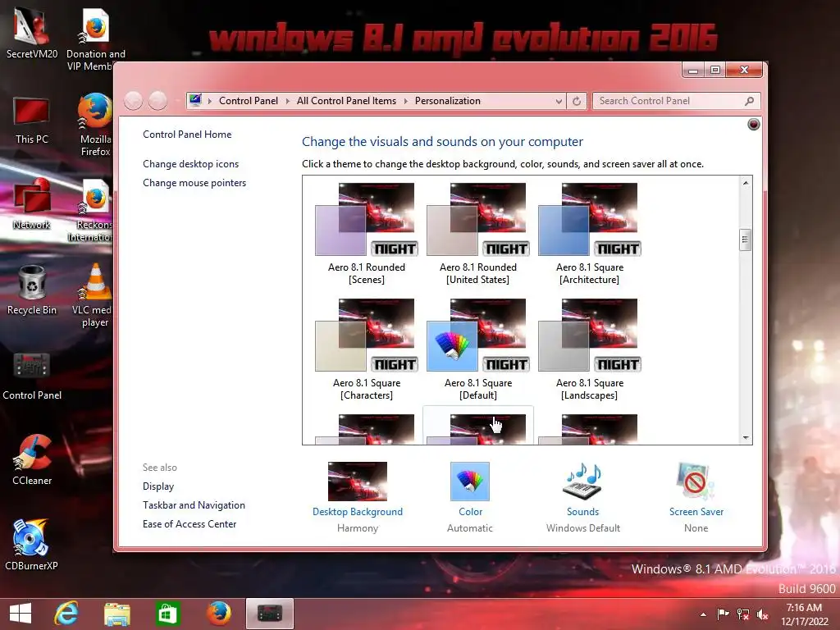Select Aero 8.1 Square [Default] theme
This screenshot has height=630, width=840.
click(478, 349)
